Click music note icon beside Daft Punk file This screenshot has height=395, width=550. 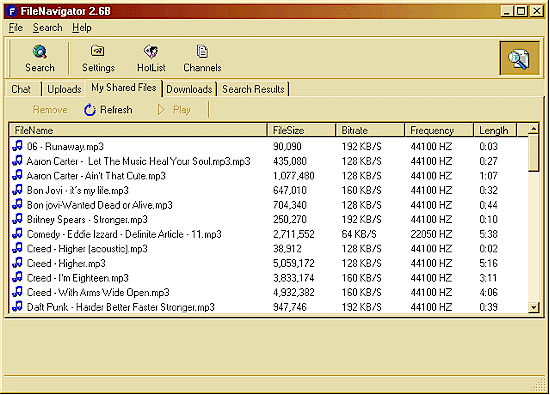pyautogui.click(x=18, y=307)
